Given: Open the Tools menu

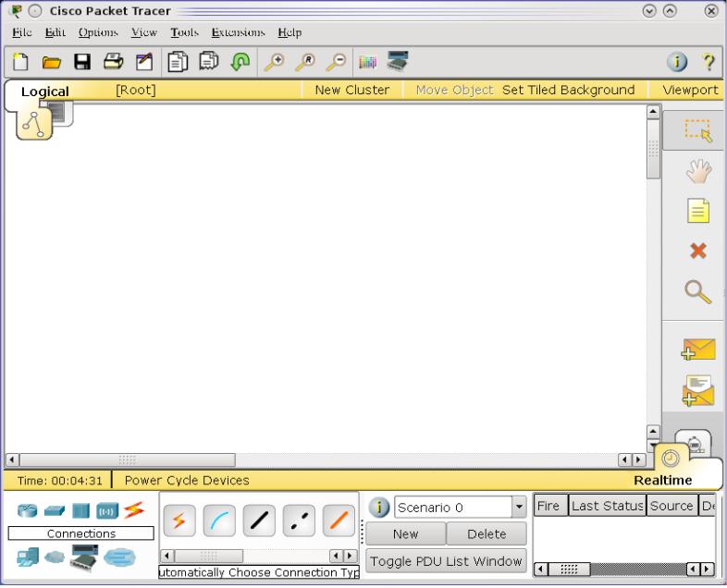Looking at the screenshot, I should (x=184, y=32).
